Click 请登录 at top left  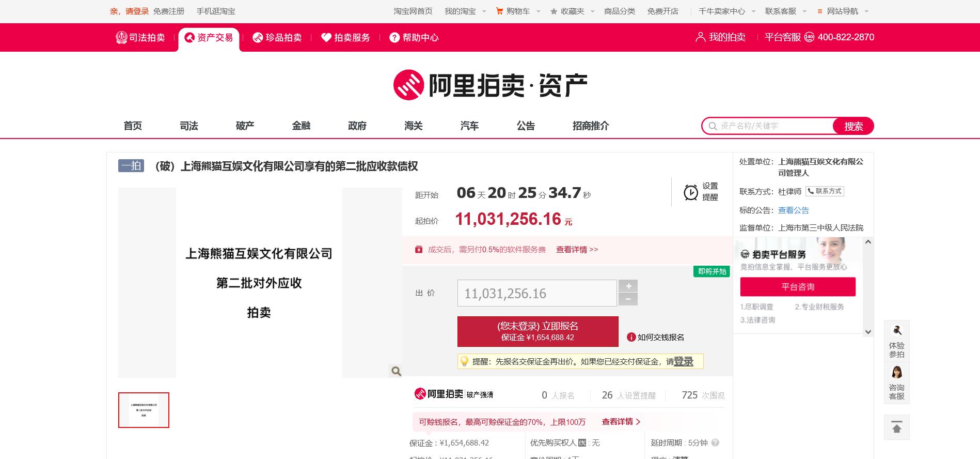137,11
